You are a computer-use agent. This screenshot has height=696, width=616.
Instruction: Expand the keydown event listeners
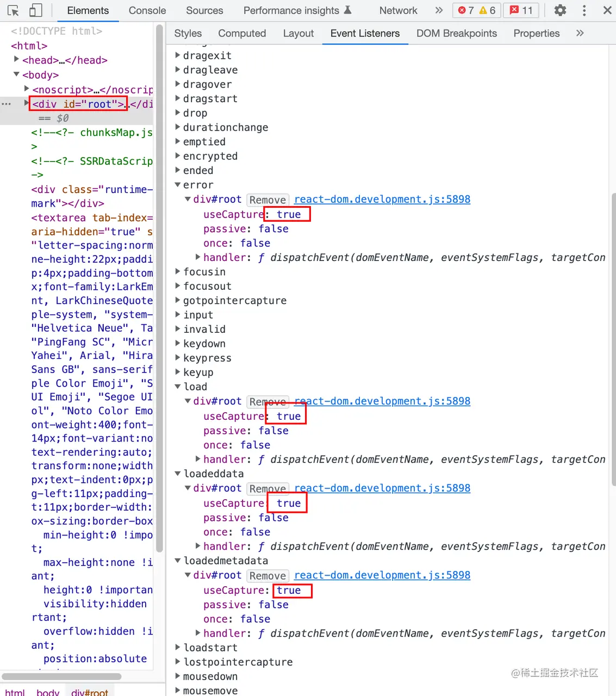178,343
